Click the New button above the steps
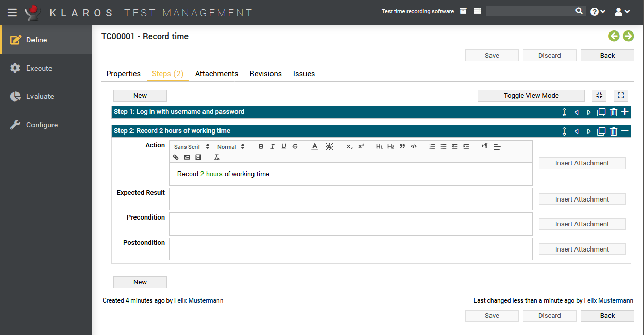 click(x=140, y=95)
